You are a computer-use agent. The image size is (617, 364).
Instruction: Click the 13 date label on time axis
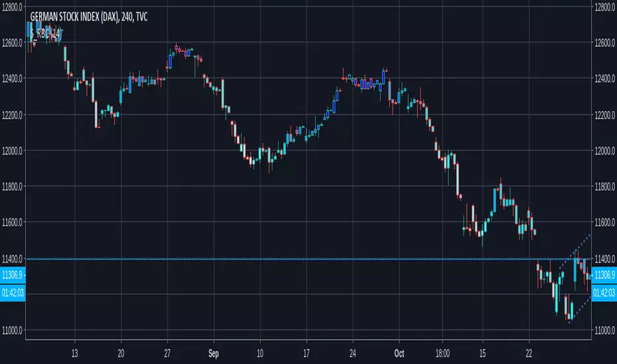[74, 353]
